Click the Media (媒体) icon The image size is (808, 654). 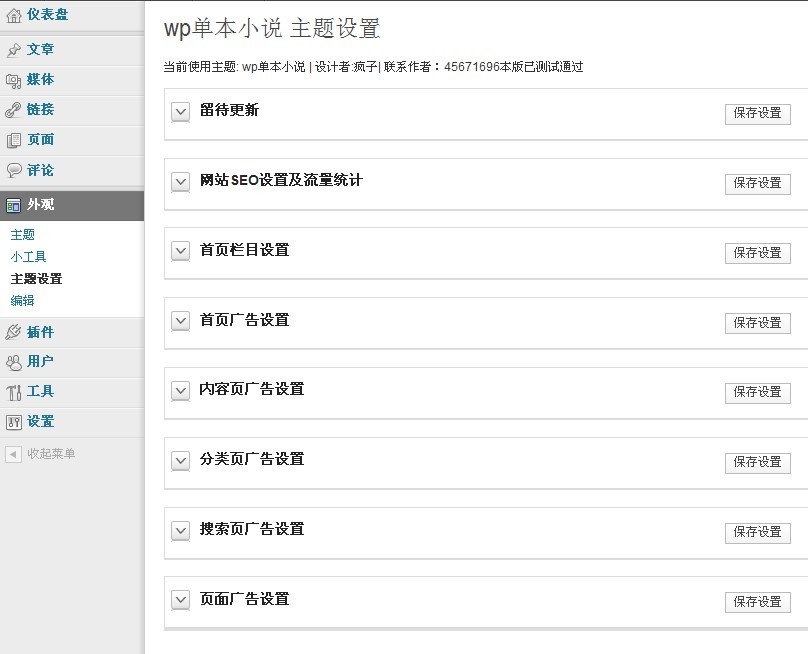pos(13,80)
